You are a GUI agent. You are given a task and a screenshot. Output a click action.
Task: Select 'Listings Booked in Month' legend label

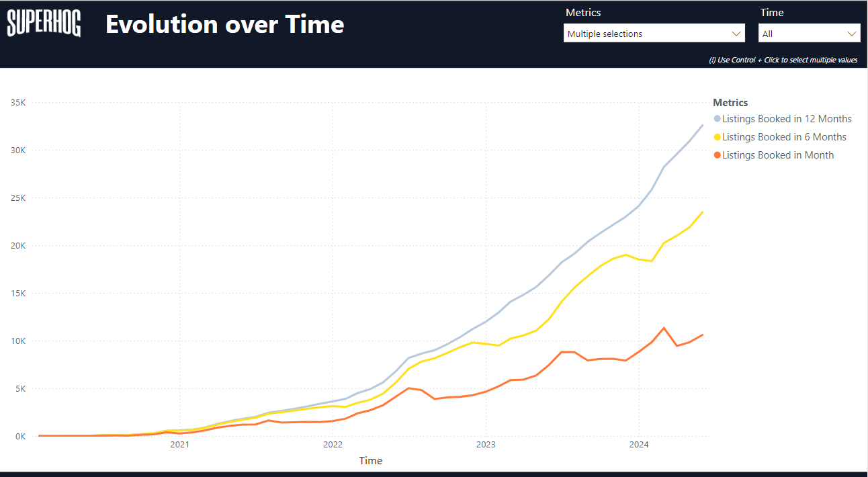coord(778,155)
